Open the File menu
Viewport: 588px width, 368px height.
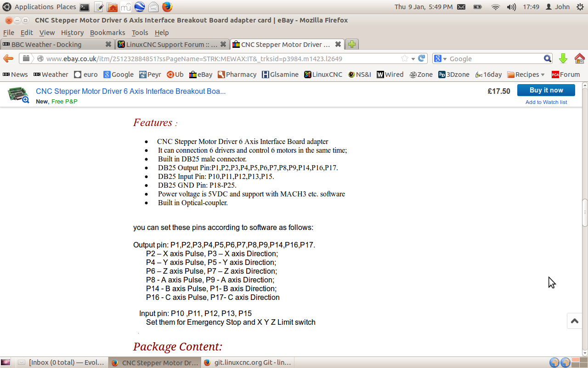[9, 32]
